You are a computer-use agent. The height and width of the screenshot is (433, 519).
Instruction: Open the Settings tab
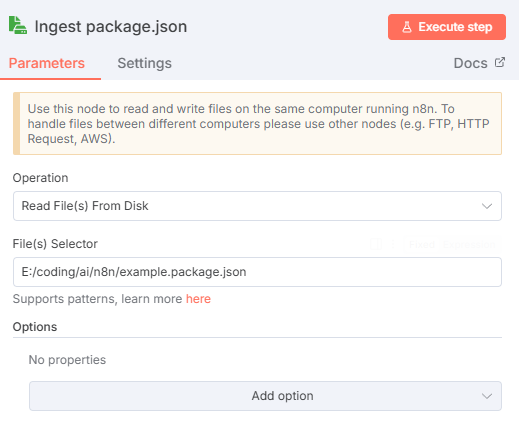point(144,63)
